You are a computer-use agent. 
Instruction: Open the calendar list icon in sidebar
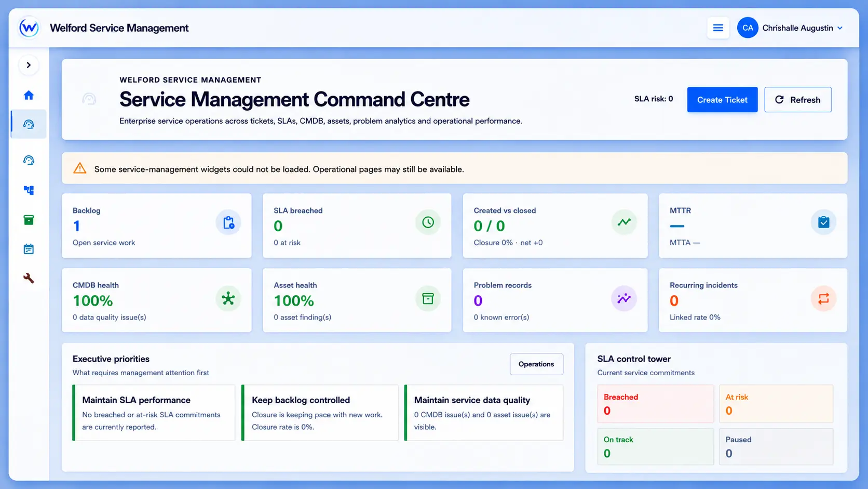coord(29,249)
